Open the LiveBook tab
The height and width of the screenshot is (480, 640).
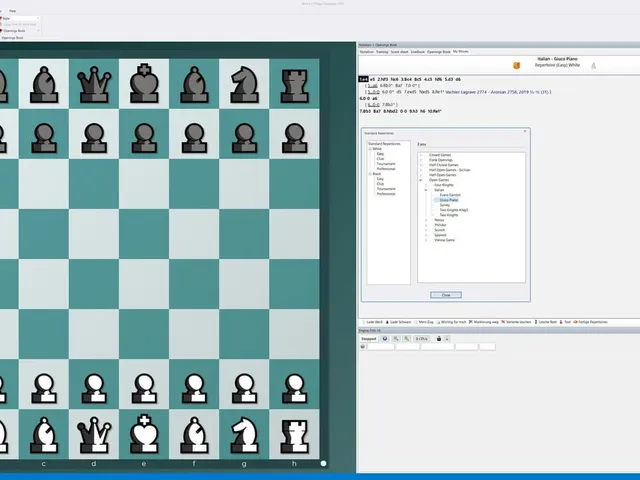pos(418,52)
